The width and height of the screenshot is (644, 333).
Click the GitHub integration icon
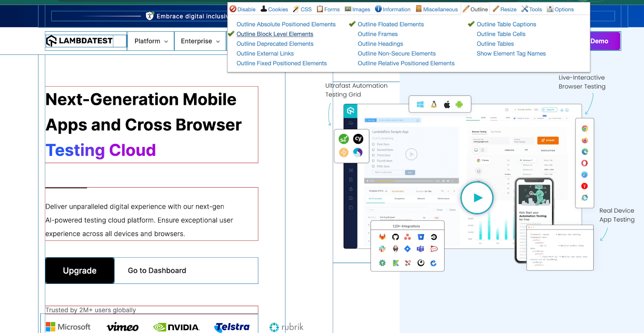(x=395, y=237)
